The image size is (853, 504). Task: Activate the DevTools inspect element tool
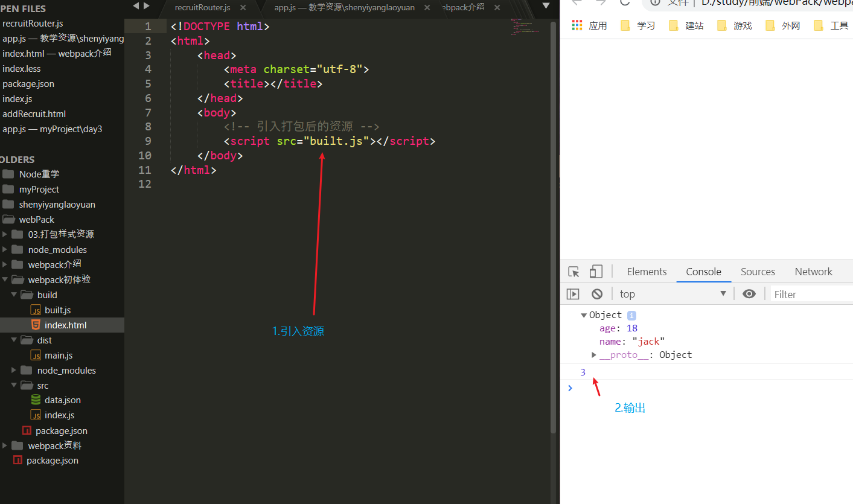tap(574, 272)
